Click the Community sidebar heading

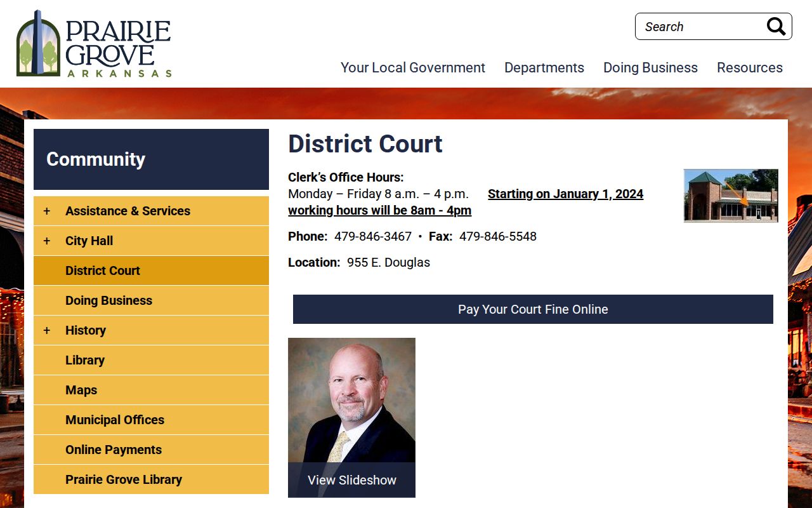[151, 159]
